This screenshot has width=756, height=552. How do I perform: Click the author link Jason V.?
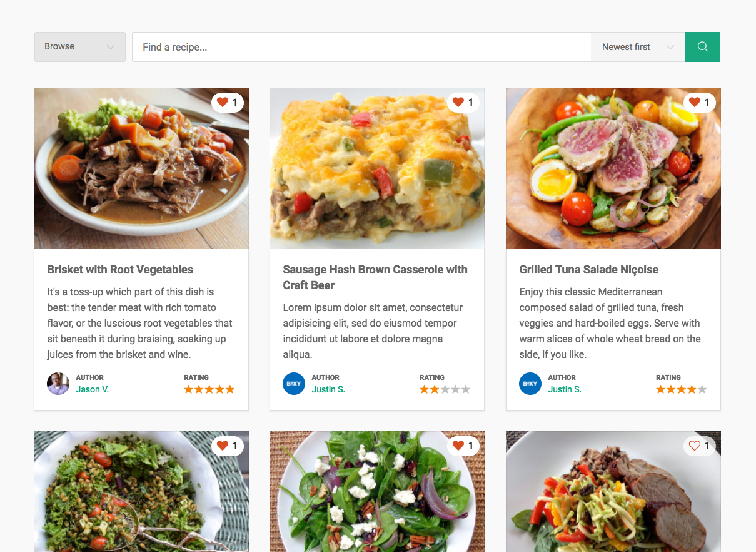92,389
